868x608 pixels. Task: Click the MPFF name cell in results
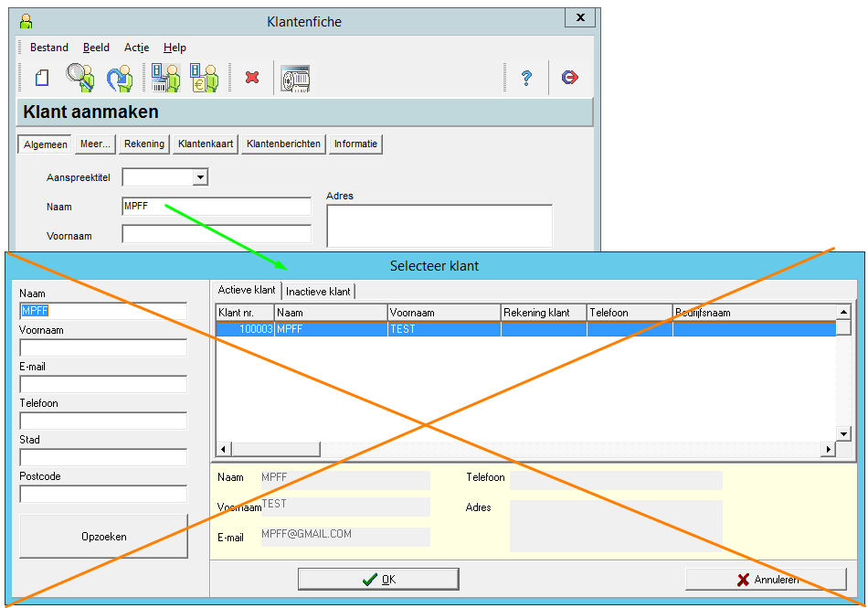click(331, 329)
